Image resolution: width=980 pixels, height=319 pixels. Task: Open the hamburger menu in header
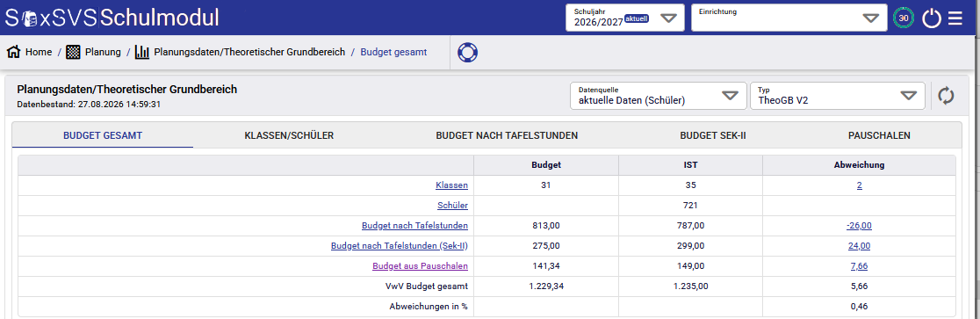tap(955, 18)
